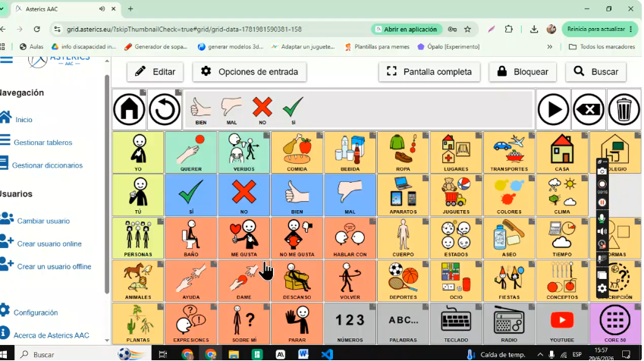Tap the AYUDA help cell
The width and height of the screenshot is (644, 361).
point(191,281)
